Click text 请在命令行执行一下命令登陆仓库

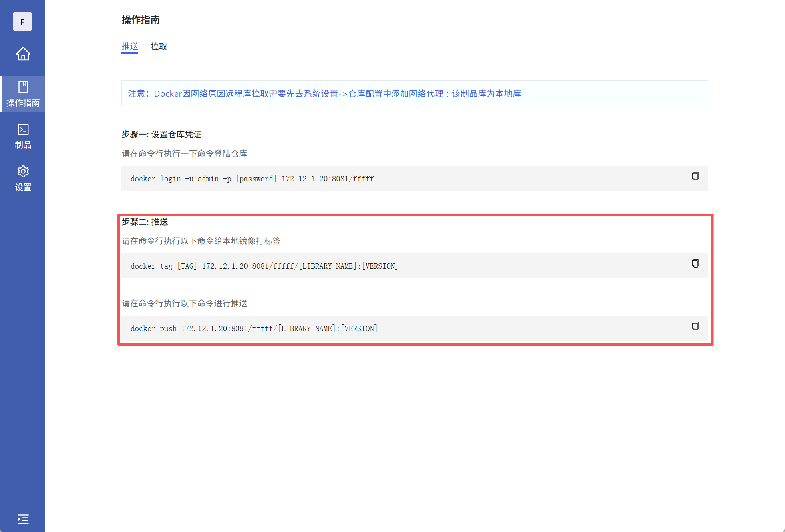pos(185,153)
